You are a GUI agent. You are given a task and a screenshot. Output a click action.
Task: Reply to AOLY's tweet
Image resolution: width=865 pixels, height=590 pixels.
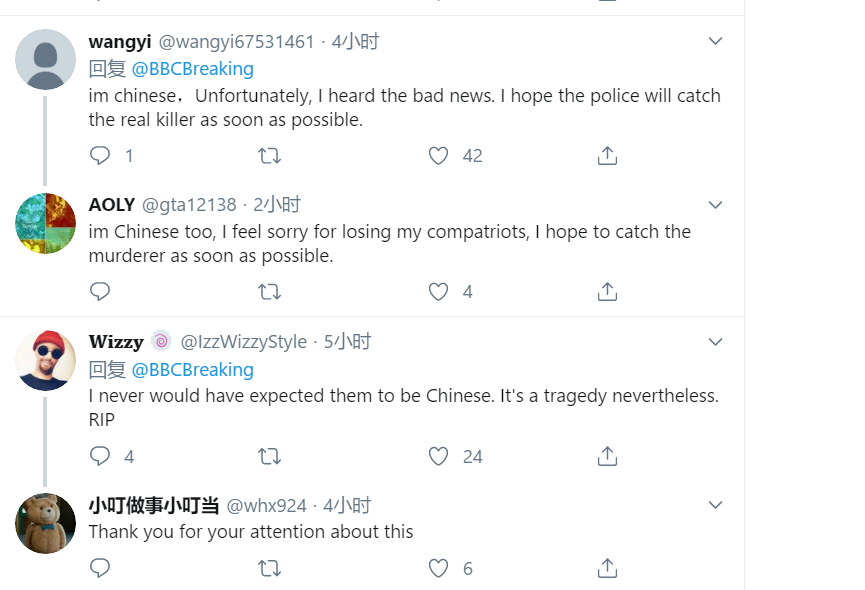[x=100, y=291]
